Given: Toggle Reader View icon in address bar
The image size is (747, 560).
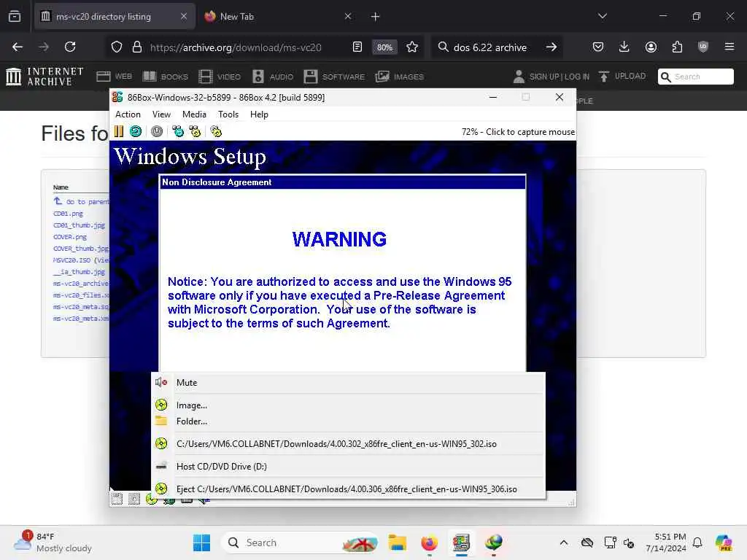Looking at the screenshot, I should click(357, 47).
